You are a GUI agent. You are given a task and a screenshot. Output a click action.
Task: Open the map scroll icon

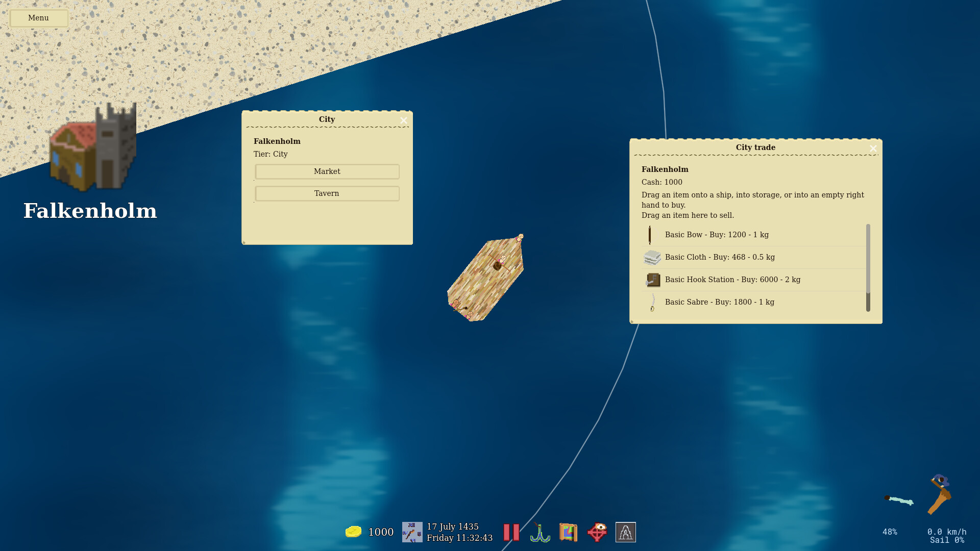tap(568, 532)
